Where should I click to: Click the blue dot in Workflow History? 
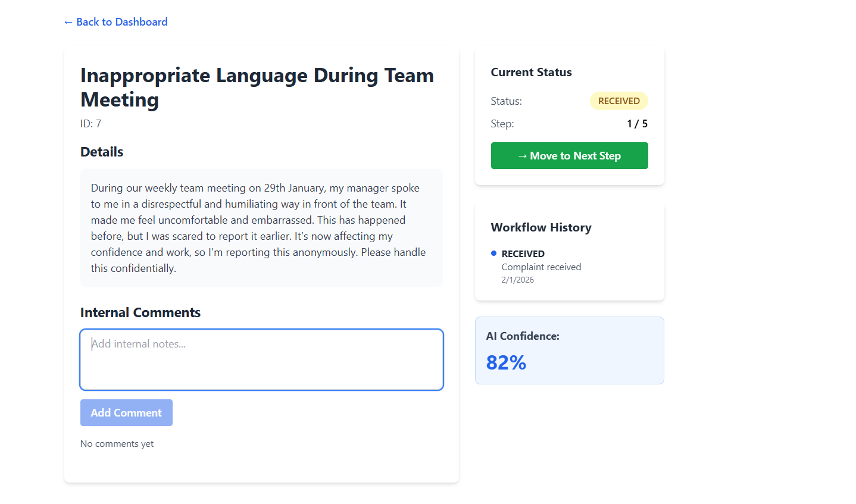coord(493,253)
